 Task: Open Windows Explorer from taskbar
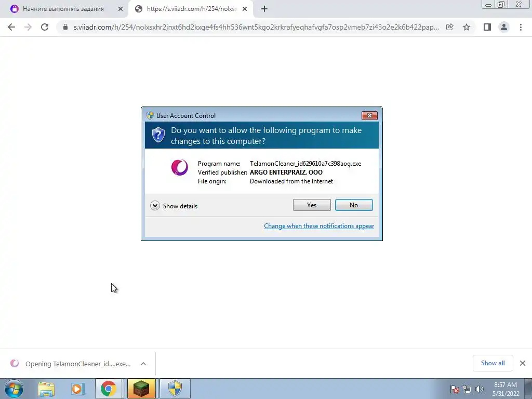[x=46, y=389]
